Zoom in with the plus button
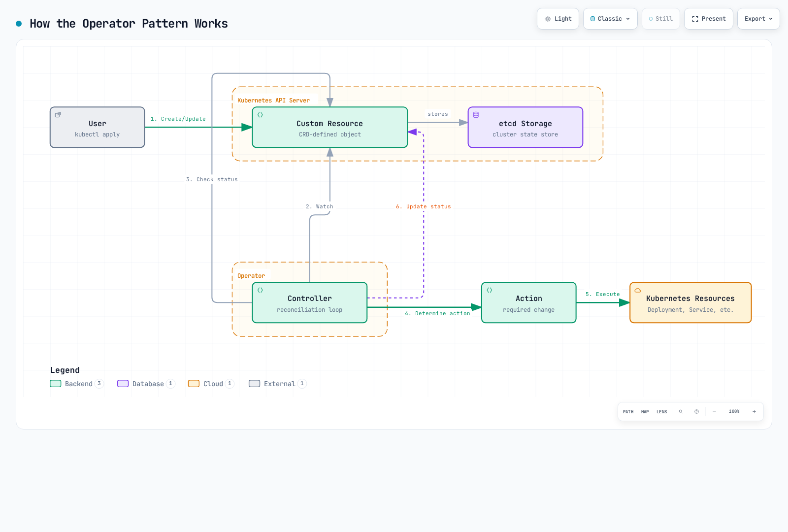Screen dimensions: 788x532 [x=754, y=411]
